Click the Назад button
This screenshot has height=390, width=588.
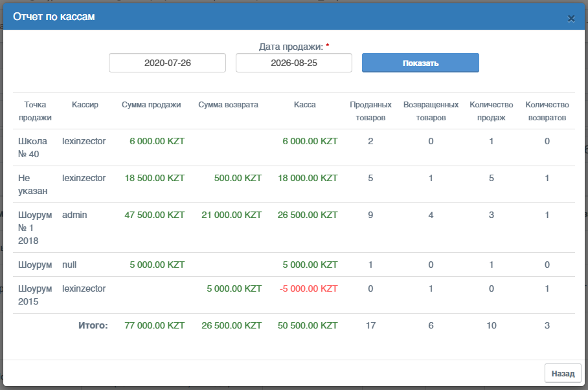(x=563, y=373)
